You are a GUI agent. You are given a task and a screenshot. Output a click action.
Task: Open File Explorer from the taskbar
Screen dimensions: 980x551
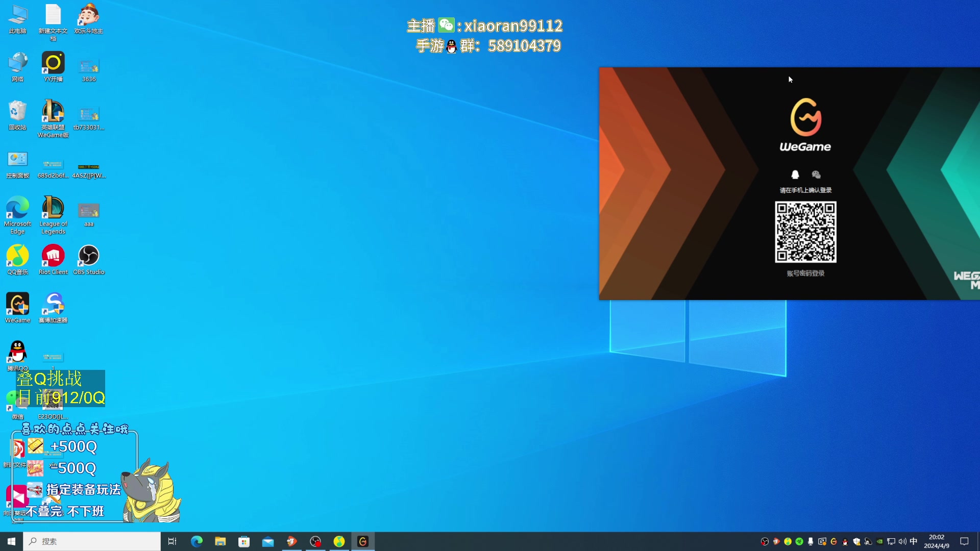(x=220, y=541)
